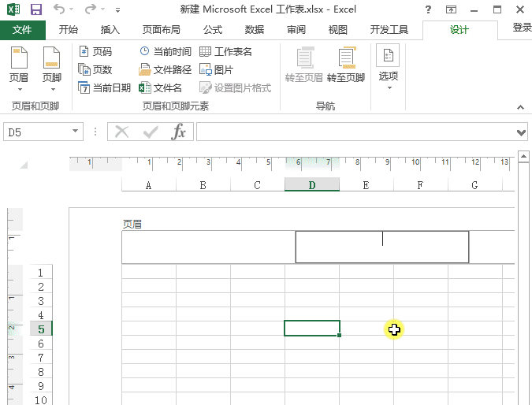Click the formula bar grip dots

(x=95, y=132)
